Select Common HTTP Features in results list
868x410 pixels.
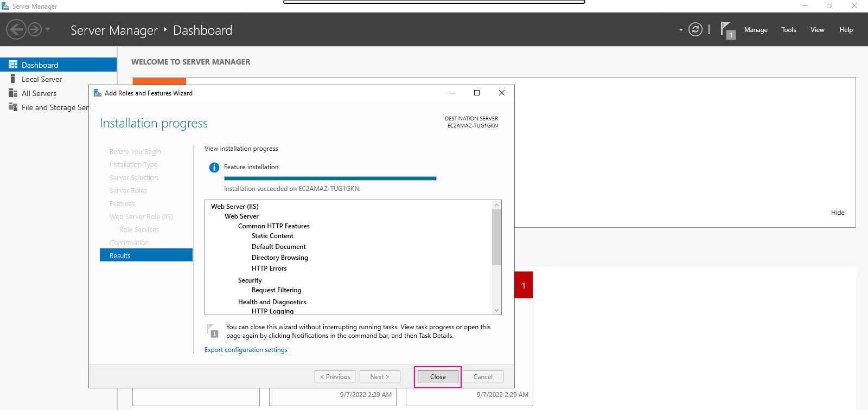[x=274, y=226]
